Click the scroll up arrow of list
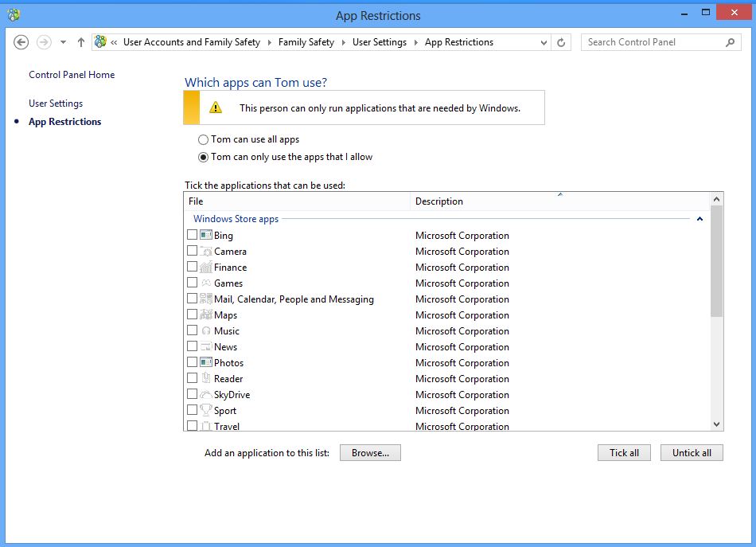Image resolution: width=756 pixels, height=547 pixels. [716, 199]
